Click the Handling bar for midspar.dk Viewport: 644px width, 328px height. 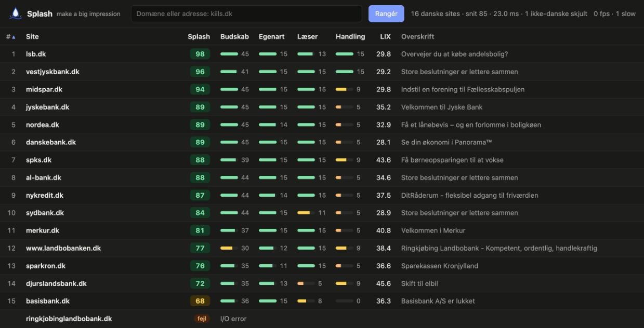tap(345, 89)
